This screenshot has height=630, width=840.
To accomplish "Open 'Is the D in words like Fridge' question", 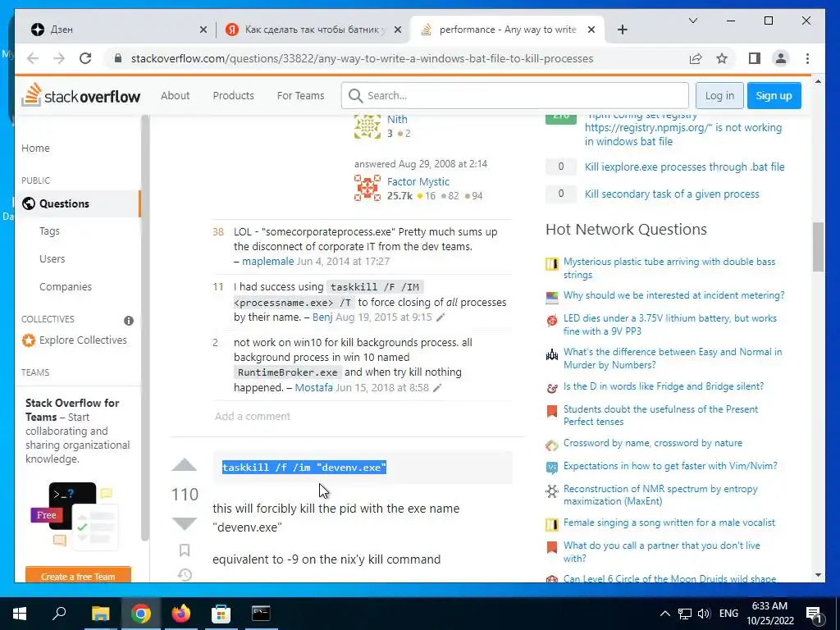I will point(663,386).
